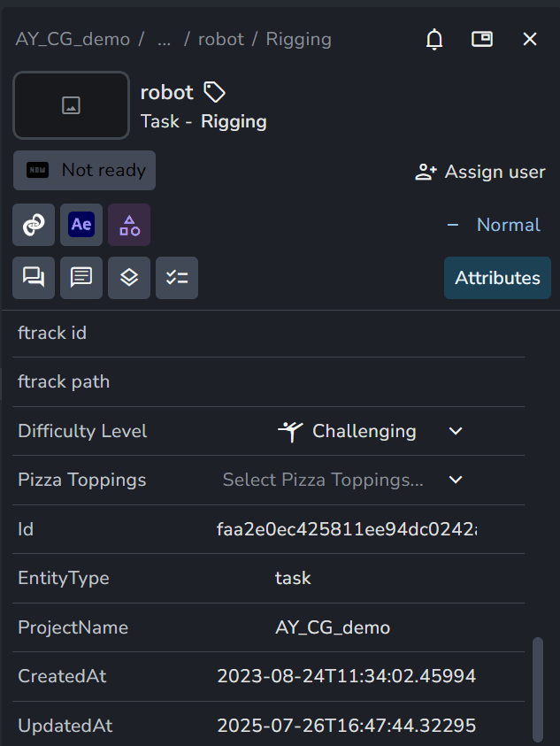Click the purple shapes icon button
This screenshot has height=746, width=560.
coord(129,225)
